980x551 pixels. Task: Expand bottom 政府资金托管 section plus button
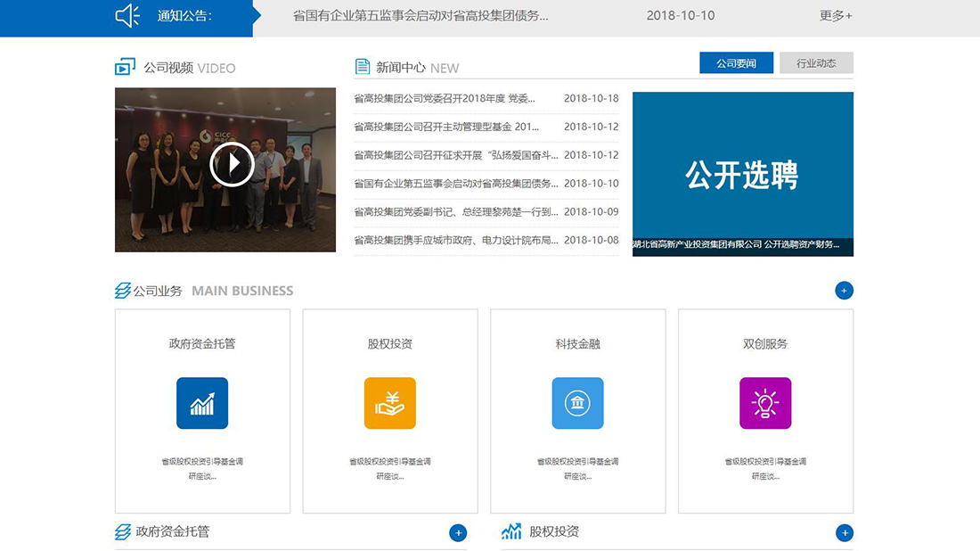click(x=458, y=533)
